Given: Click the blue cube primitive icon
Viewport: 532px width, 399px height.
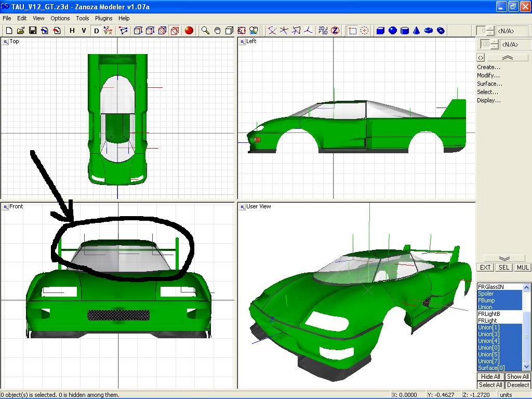Looking at the screenshot, I should [x=380, y=31].
